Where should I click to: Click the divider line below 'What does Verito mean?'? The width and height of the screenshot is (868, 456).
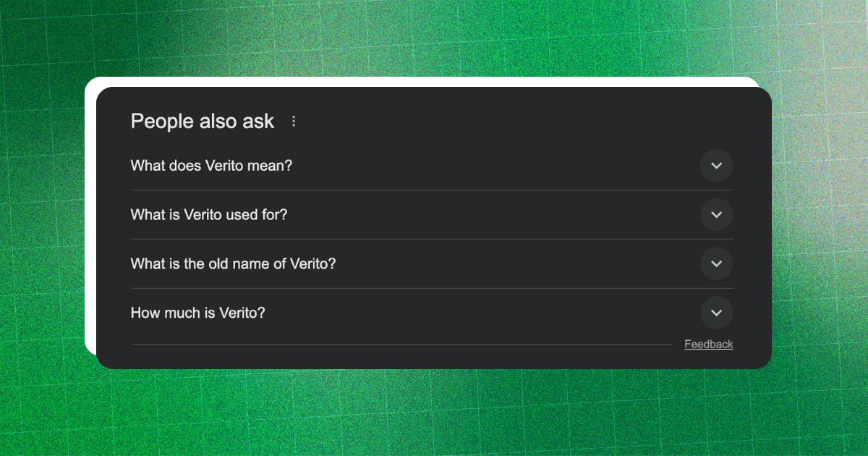(x=431, y=190)
